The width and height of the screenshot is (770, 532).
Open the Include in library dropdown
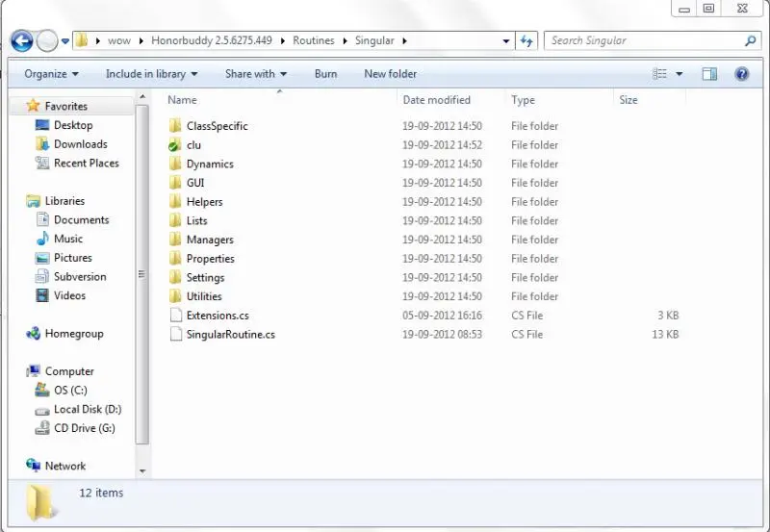[151, 74]
